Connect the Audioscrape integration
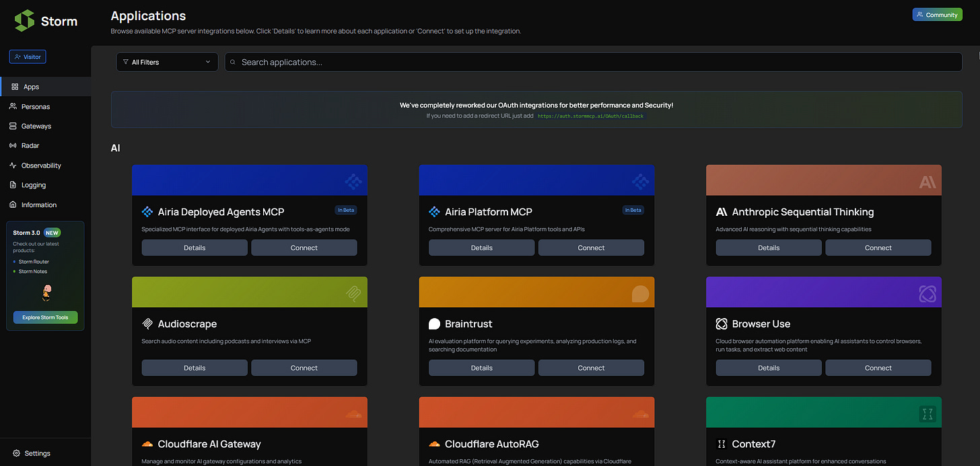This screenshot has width=980, height=466. click(304, 368)
